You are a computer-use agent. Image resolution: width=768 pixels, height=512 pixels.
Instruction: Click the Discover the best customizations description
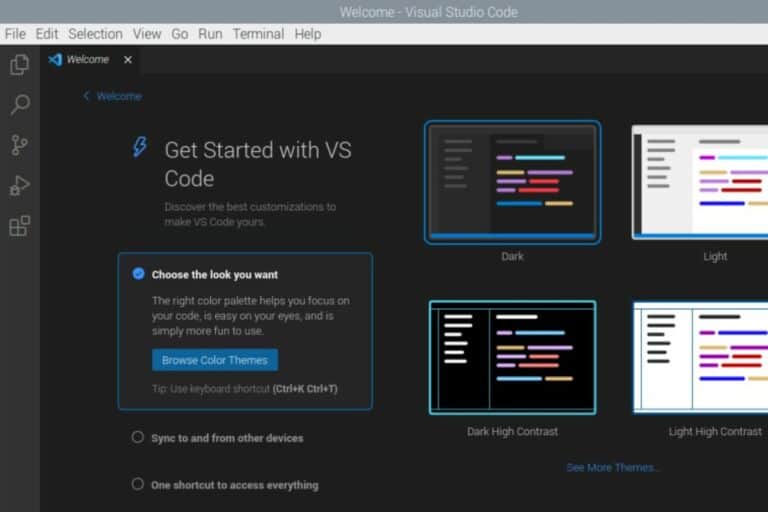tap(250, 214)
